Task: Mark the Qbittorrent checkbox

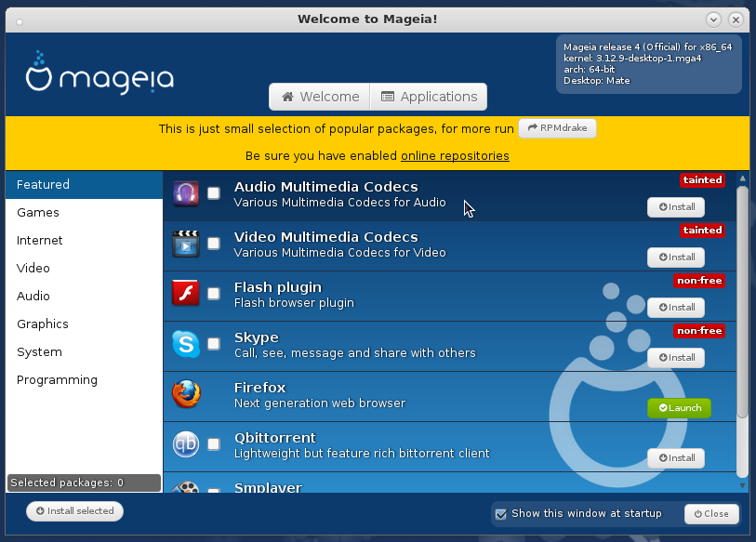Action: pyautogui.click(x=214, y=444)
